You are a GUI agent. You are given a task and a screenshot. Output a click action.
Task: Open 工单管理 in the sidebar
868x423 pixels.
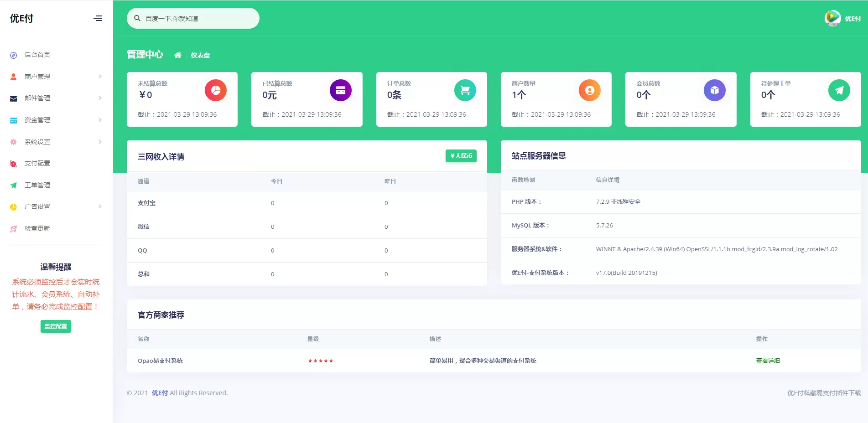pyautogui.click(x=37, y=185)
